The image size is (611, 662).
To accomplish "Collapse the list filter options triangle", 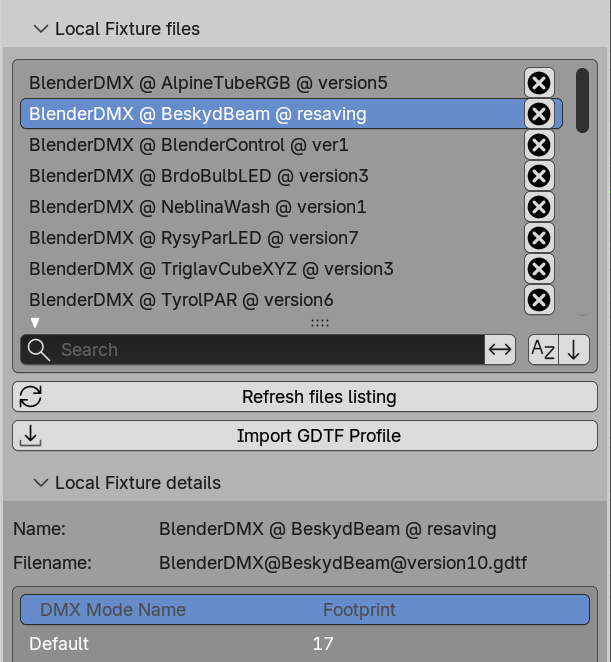I will pos(35,323).
